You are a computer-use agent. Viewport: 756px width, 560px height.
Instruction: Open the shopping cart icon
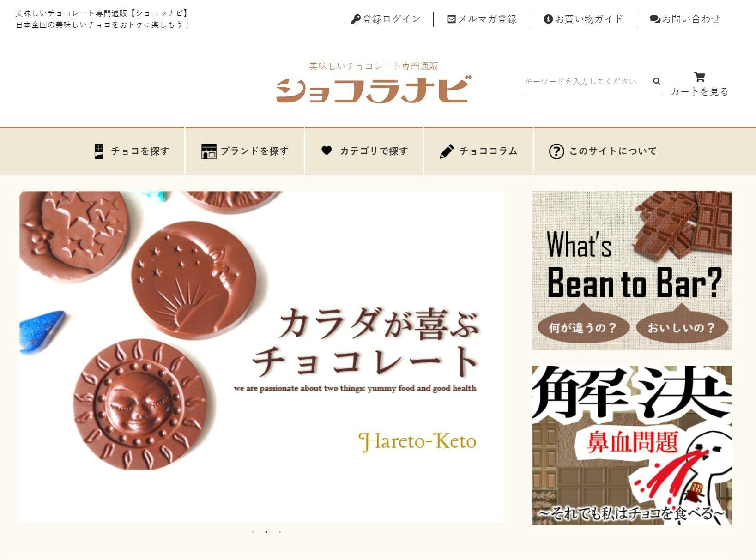(x=700, y=77)
